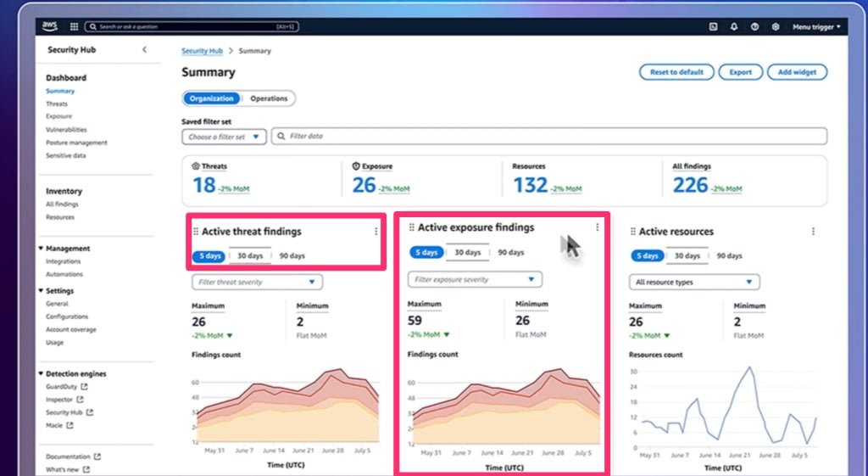Open the All resource types dropdown
This screenshot has width=868, height=476.
click(x=694, y=282)
